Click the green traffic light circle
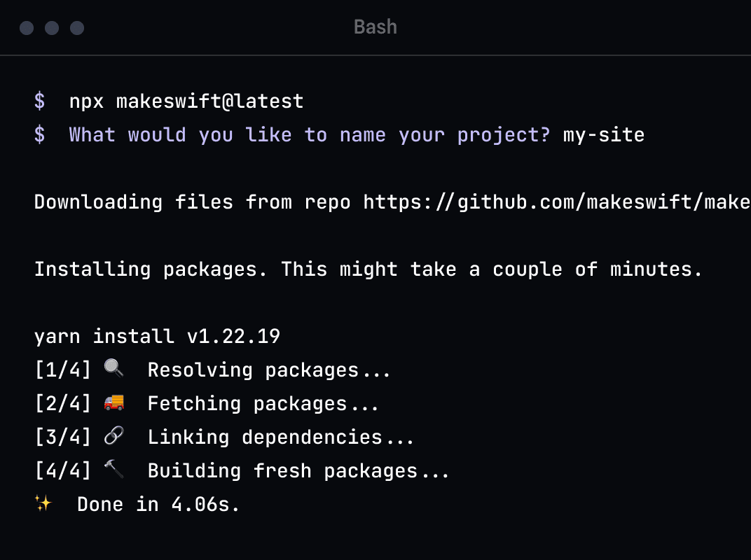This screenshot has width=751, height=560. (x=77, y=28)
